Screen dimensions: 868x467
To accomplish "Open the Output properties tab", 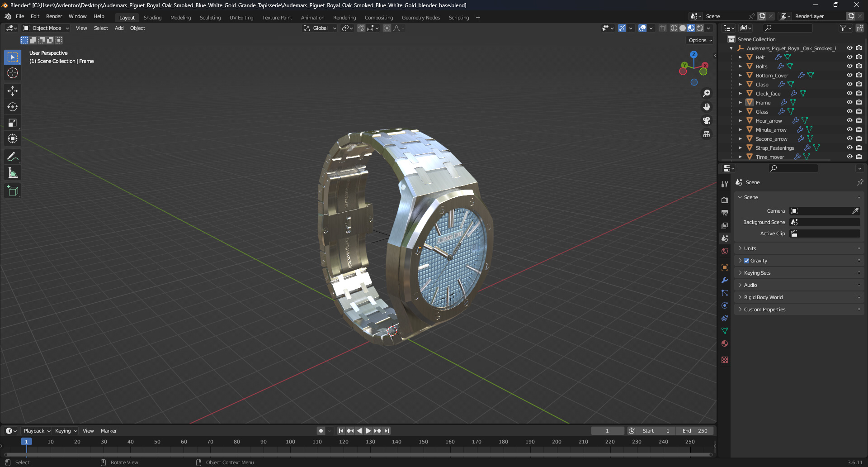I will coord(725,213).
